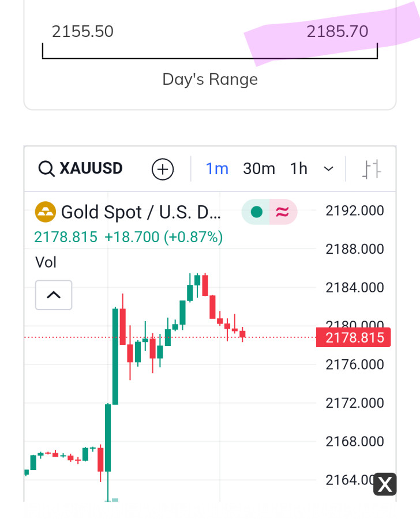Collapse the legend with the caret button
The width and height of the screenshot is (420, 519).
[54, 295]
